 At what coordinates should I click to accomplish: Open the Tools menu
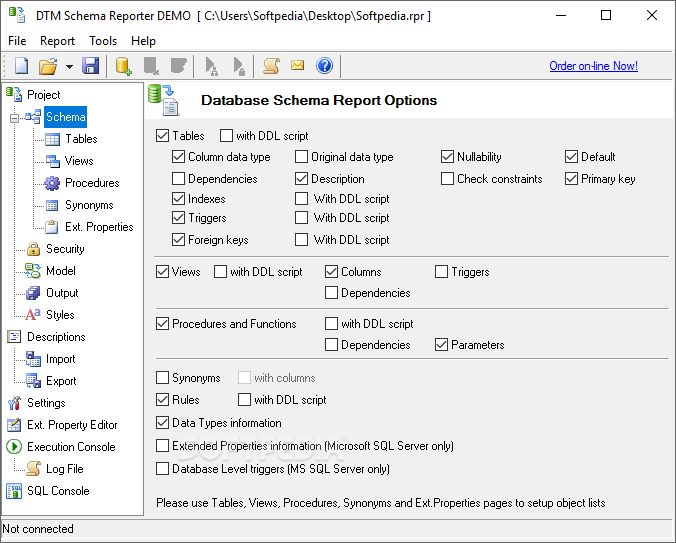pyautogui.click(x=103, y=41)
